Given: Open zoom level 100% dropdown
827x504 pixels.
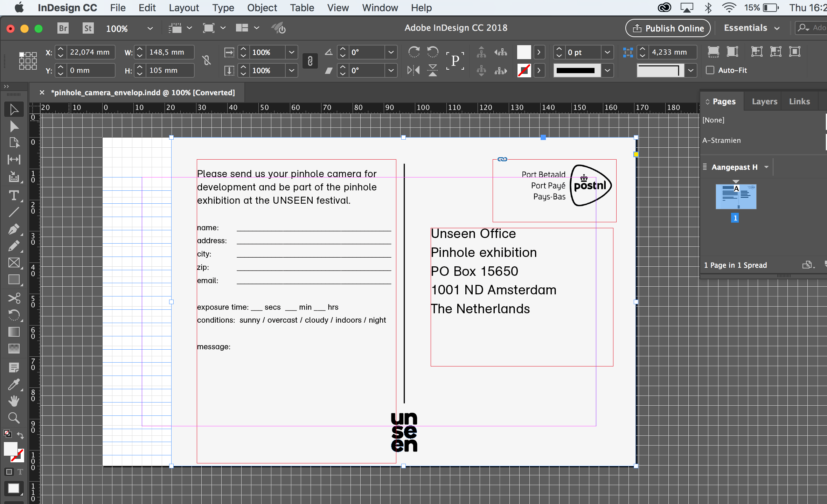Looking at the screenshot, I should point(150,28).
